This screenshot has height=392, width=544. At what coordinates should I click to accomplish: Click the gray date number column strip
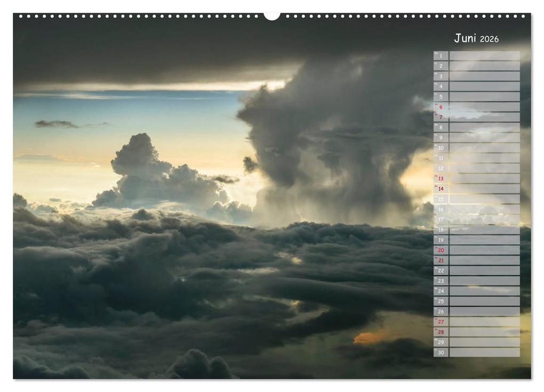[x=442, y=203]
